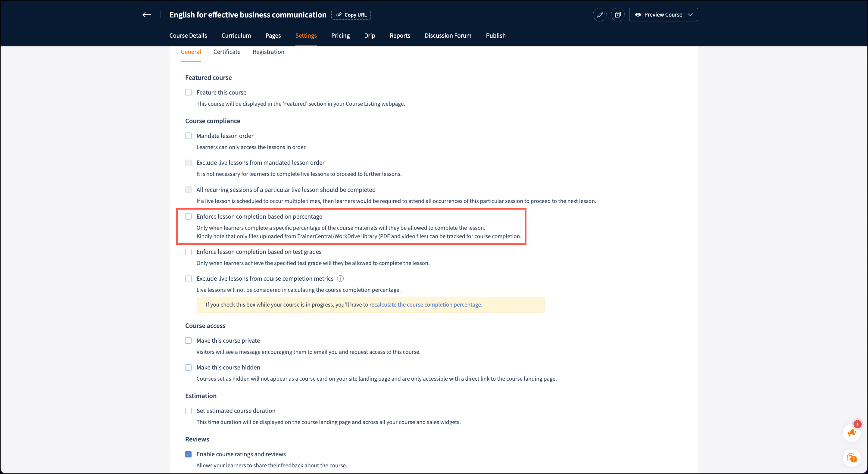The width and height of the screenshot is (868, 474).
Task: Check Mandate lesson order
Action: point(188,136)
